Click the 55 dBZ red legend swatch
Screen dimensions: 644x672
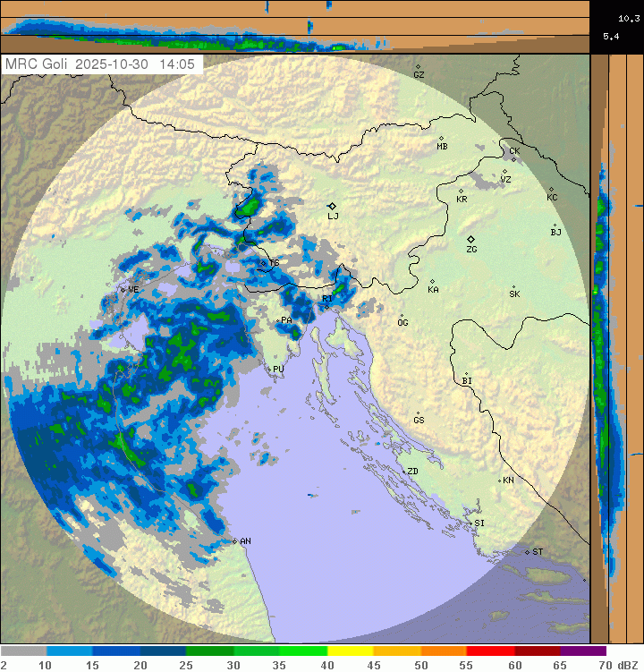click(x=490, y=651)
